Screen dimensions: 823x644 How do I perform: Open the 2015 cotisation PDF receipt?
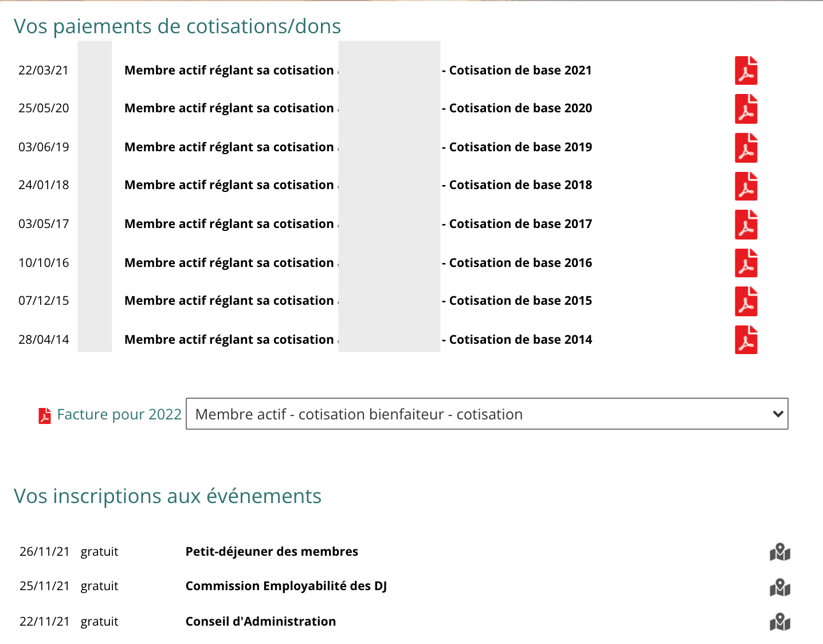click(746, 301)
